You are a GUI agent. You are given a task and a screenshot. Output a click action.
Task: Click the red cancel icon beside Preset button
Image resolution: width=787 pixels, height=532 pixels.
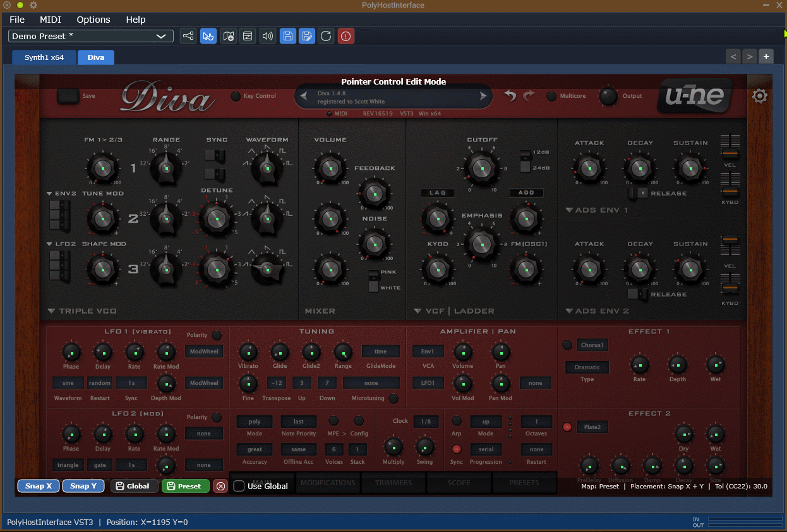point(220,486)
